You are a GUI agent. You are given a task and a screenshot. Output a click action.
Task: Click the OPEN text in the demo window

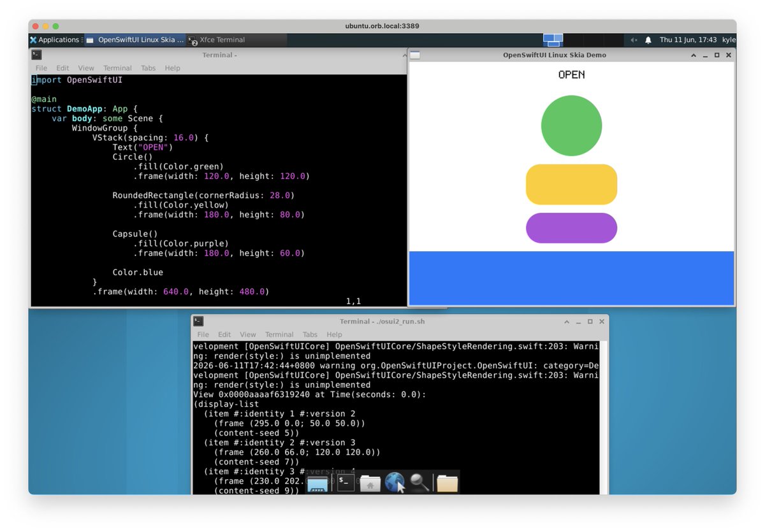pos(571,75)
